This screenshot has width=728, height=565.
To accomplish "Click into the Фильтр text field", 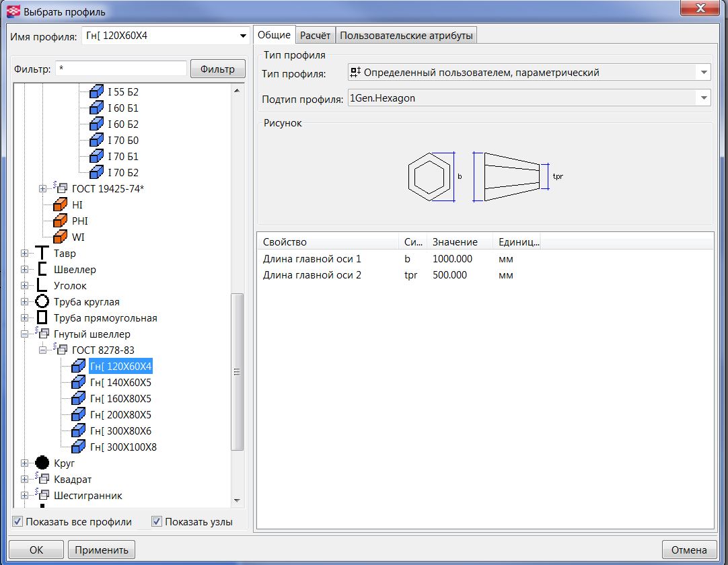I will 120,69.
